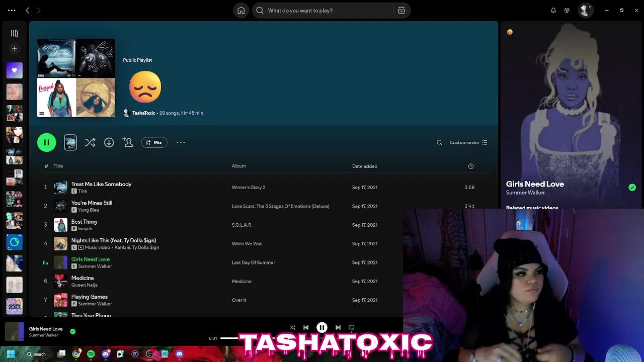
Task: Open Home via the house icon
Action: point(241,11)
